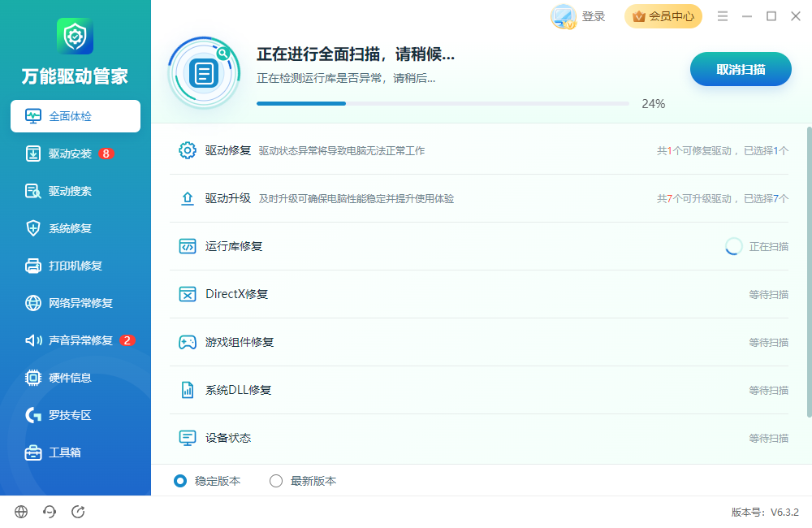Click the 驱动升级 upload arrow icon

(x=188, y=198)
